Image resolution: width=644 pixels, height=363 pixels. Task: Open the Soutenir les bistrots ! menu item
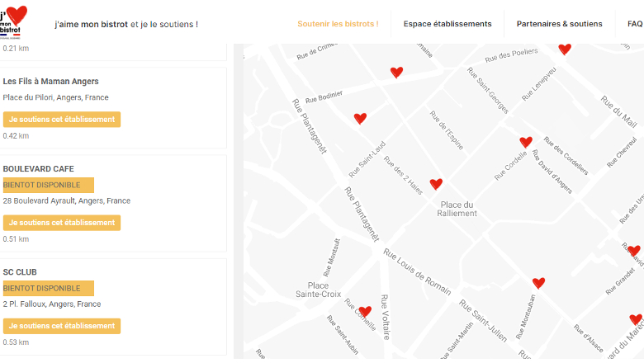coord(338,24)
